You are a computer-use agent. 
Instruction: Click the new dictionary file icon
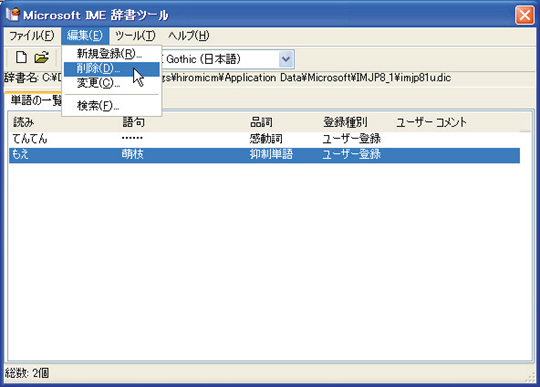tap(21, 57)
